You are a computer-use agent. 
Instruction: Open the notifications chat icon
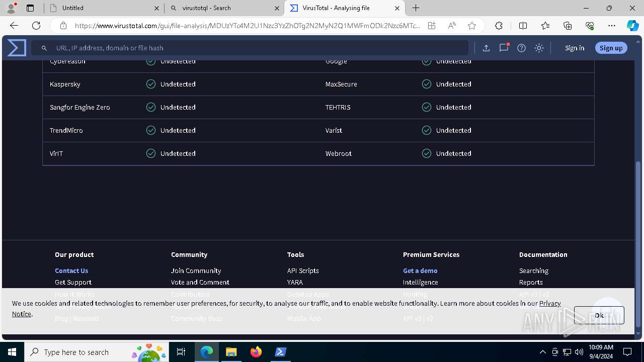pos(504,48)
